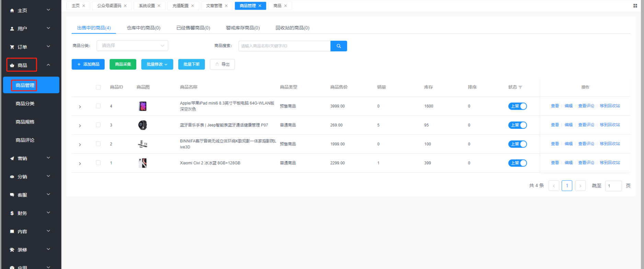Toggle off 上架 switch for iPad mini6
The image size is (644, 269).
[517, 106]
